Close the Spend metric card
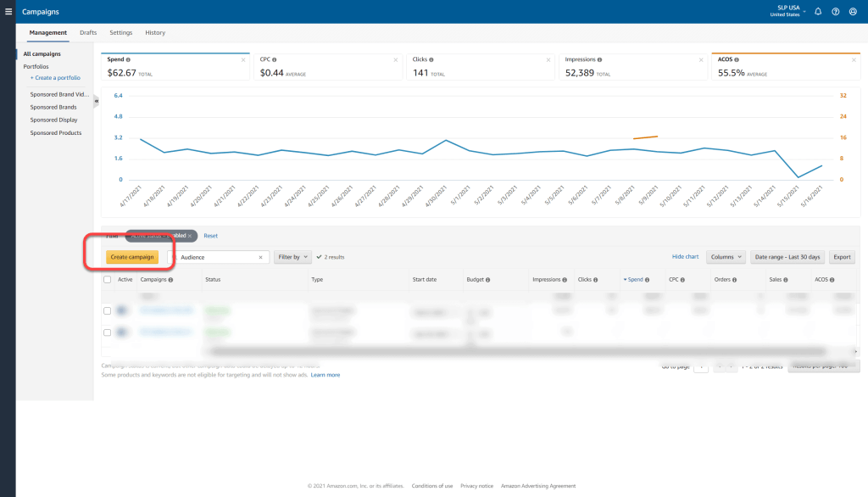 242,60
